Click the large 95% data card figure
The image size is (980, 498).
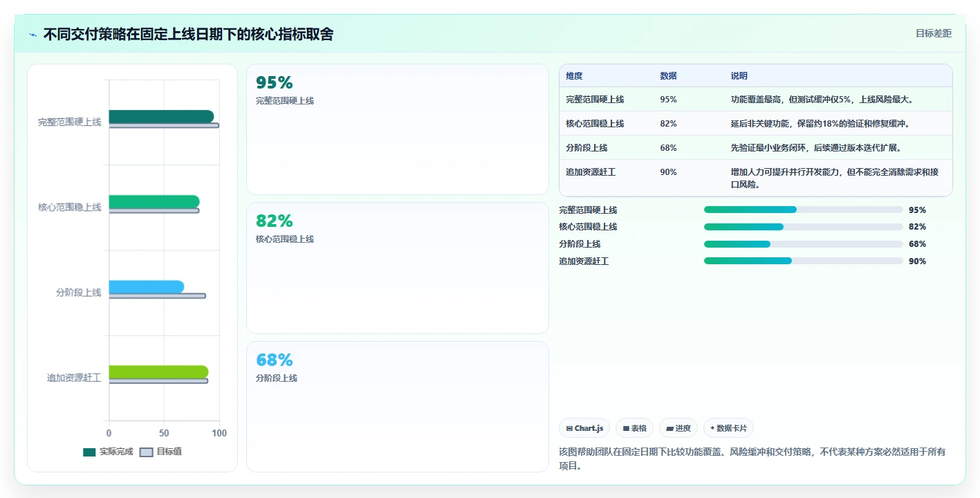(275, 83)
